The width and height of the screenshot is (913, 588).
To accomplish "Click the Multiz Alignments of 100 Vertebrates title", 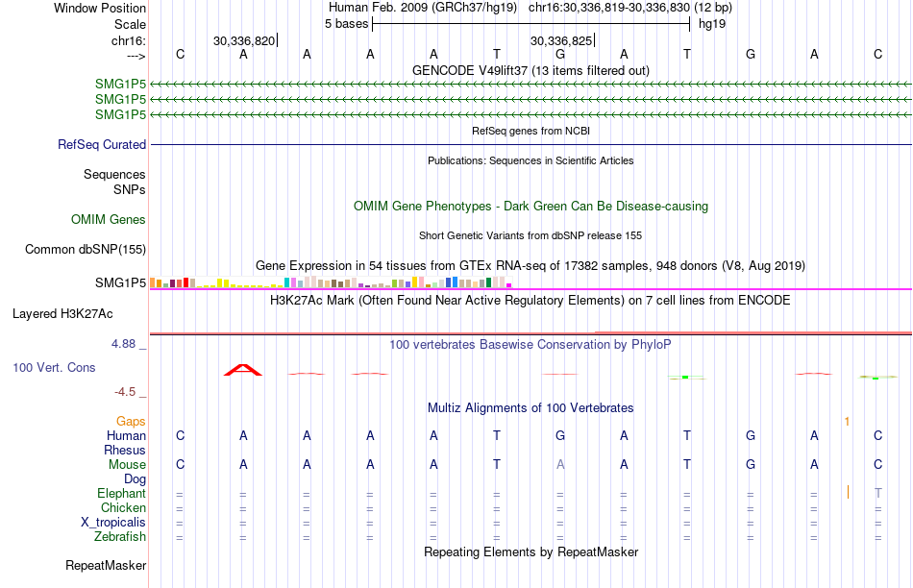I will click(x=531, y=408).
